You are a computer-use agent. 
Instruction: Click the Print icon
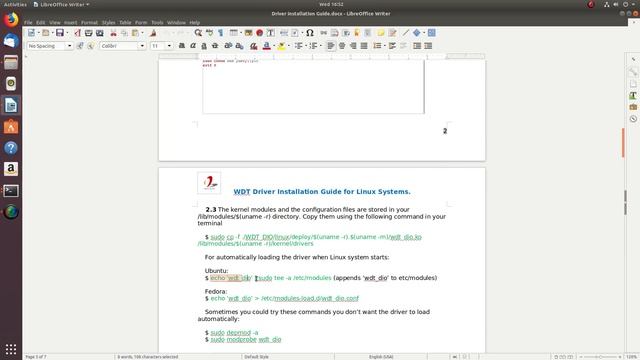coord(89,33)
